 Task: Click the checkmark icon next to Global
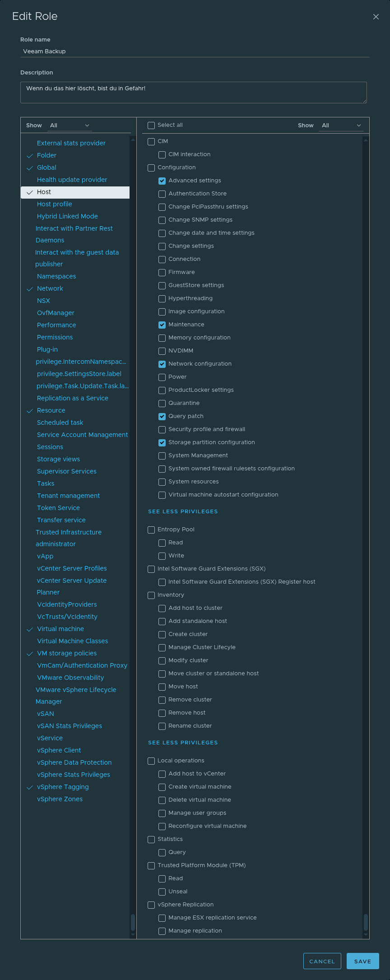(x=30, y=168)
